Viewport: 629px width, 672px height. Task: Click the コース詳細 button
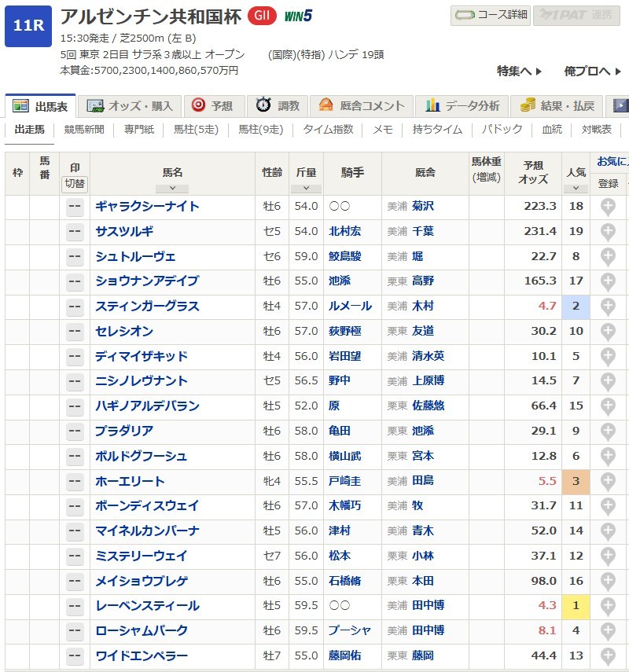click(490, 16)
